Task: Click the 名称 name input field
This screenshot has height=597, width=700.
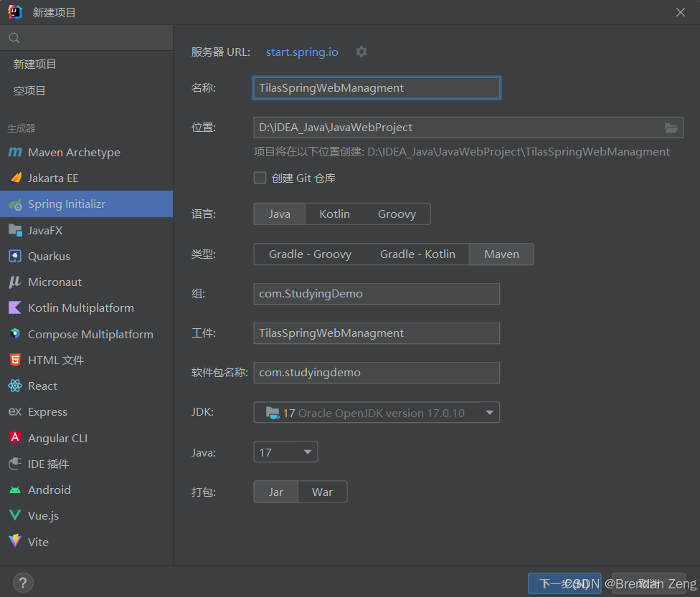Action: 377,88
